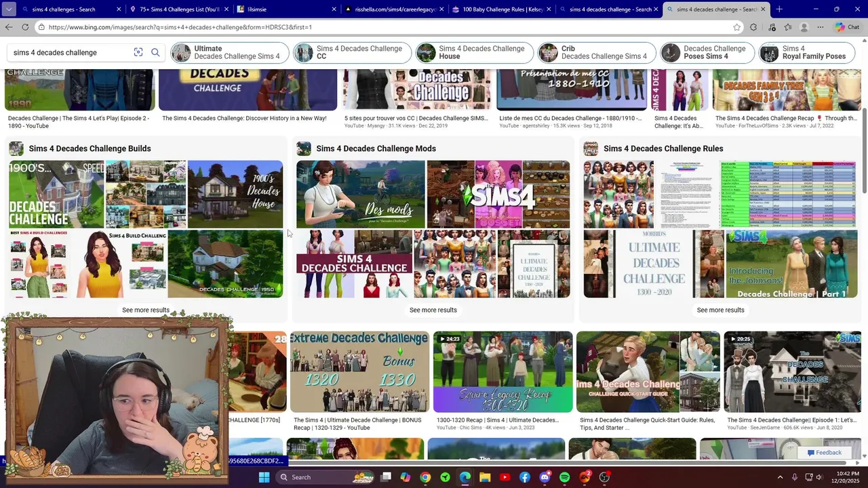This screenshot has width=868, height=488.
Task: Open 'Sims 4 Decades Challenge Builds' heading
Action: (x=90, y=148)
